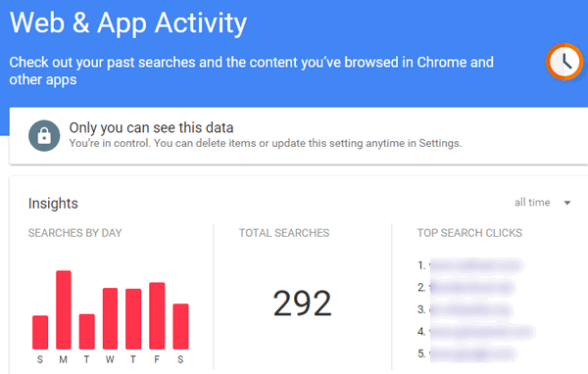
Task: Click Only you can see this data
Action: pos(151,128)
